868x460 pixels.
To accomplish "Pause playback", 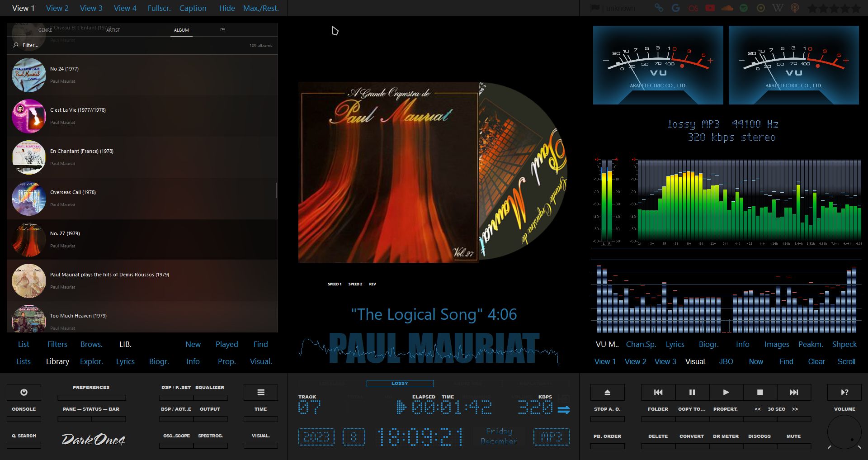I will click(692, 392).
